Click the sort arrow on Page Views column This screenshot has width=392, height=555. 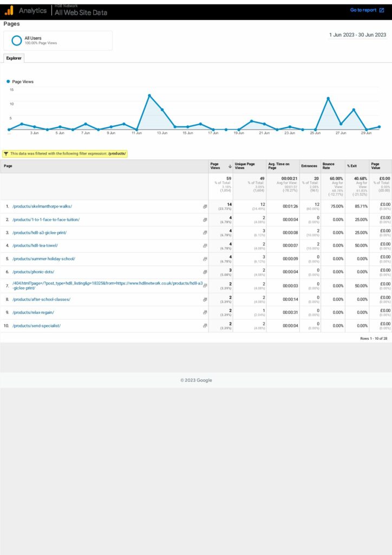(230, 166)
